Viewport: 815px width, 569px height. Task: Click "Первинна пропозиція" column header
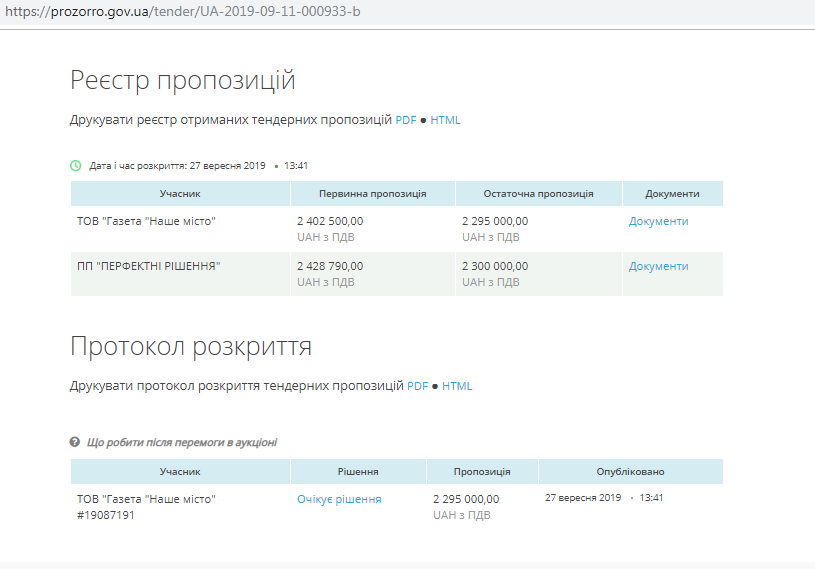(x=372, y=194)
